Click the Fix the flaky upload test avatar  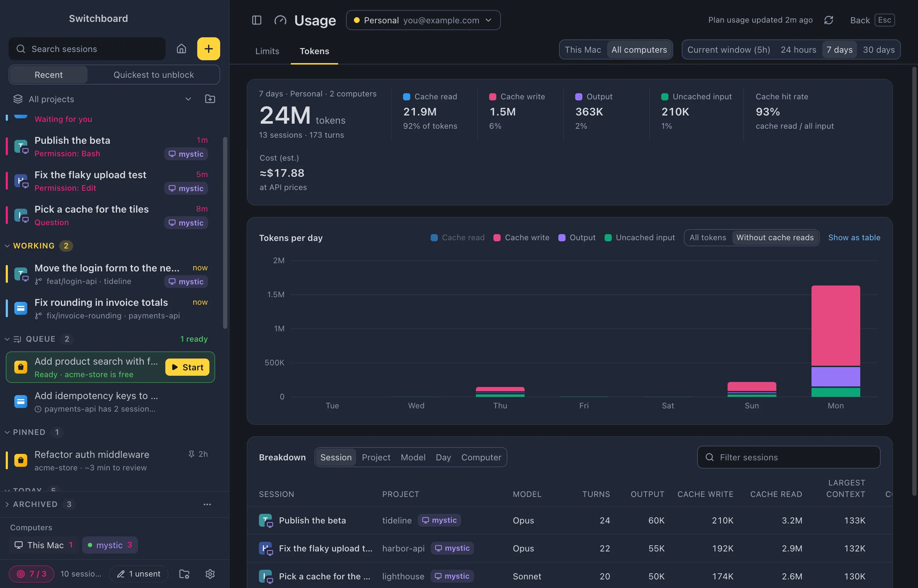coord(21,181)
